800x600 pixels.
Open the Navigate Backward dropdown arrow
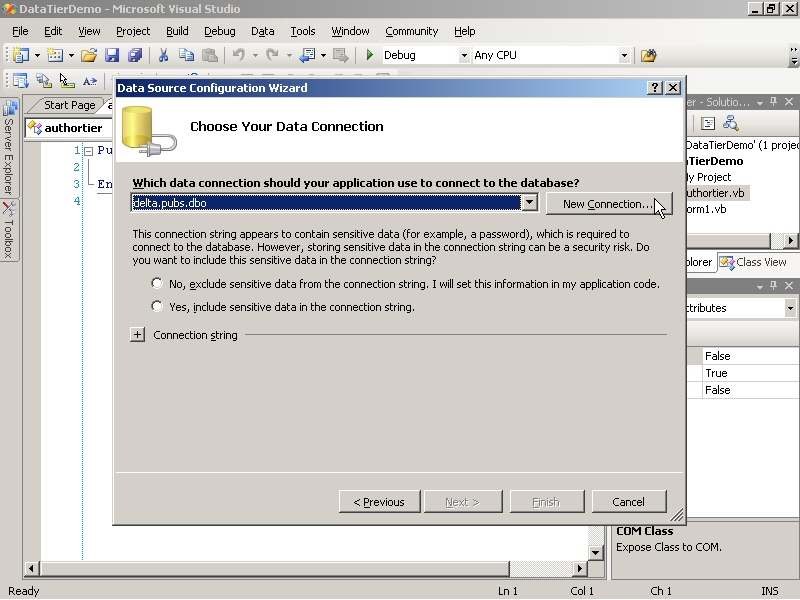323,55
